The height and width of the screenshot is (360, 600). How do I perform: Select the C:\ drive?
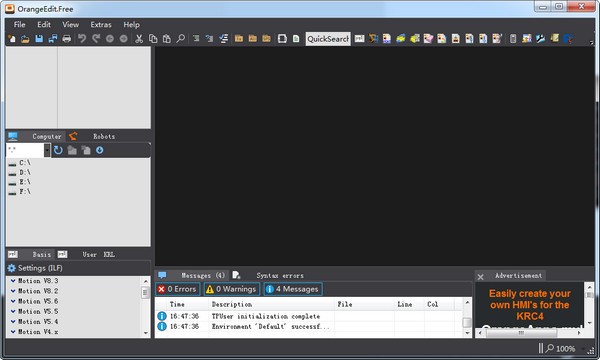tap(25, 163)
